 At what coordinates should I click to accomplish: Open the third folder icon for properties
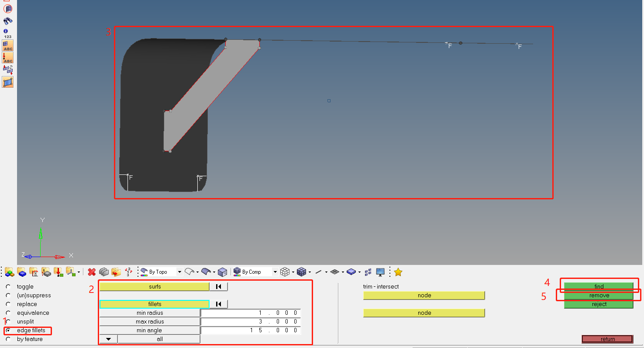(34, 272)
